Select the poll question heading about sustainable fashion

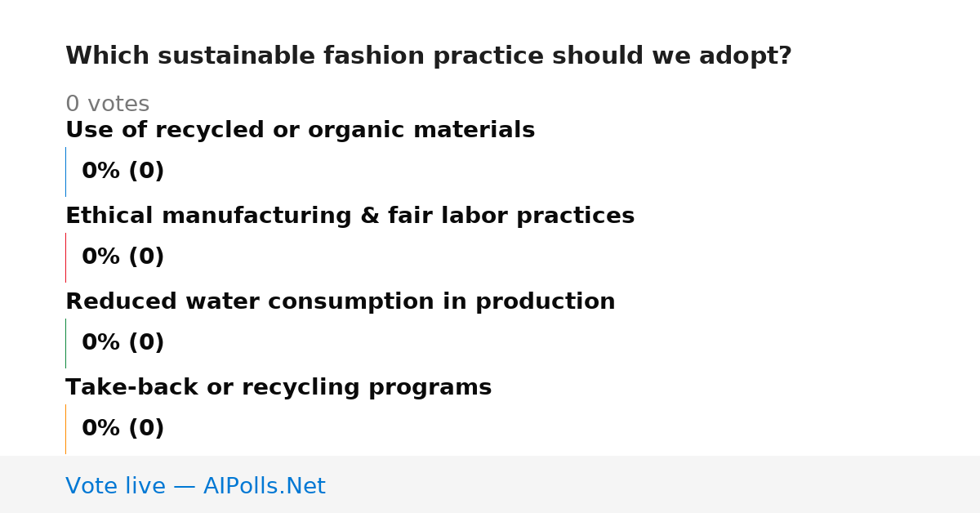(x=429, y=56)
